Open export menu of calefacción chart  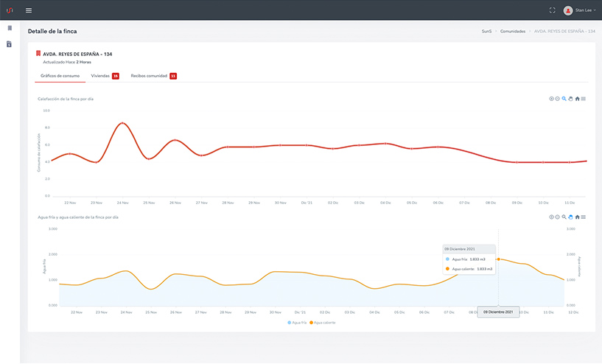(x=584, y=99)
